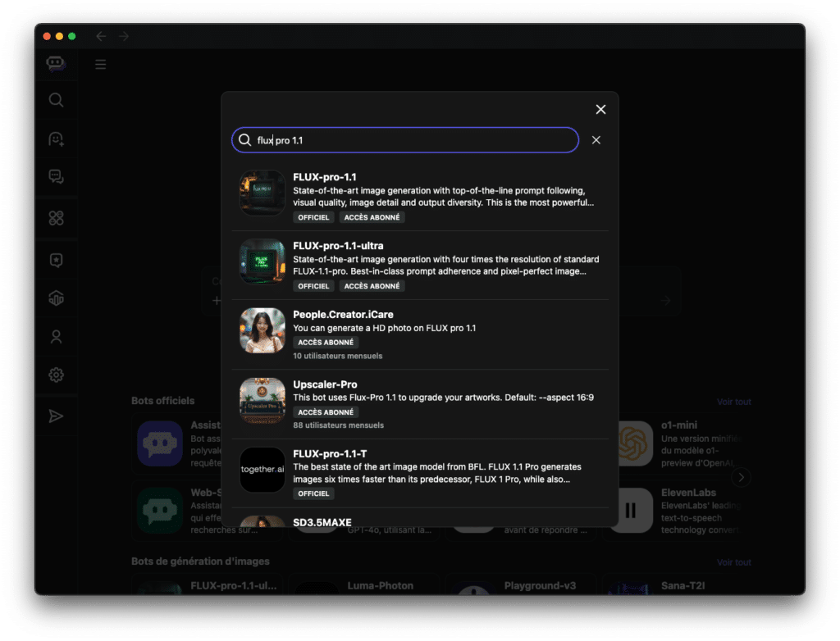
Task: Click the People.Creator.iCare portrait thumbnail
Action: coord(262,330)
